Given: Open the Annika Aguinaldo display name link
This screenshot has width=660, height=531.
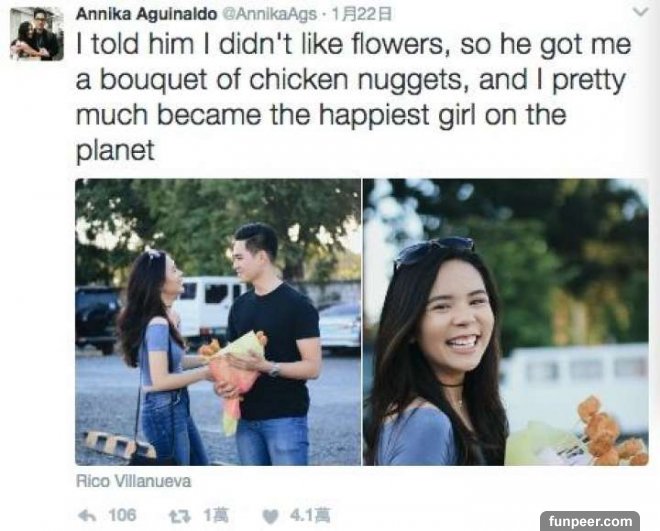Looking at the screenshot, I should (x=146, y=14).
